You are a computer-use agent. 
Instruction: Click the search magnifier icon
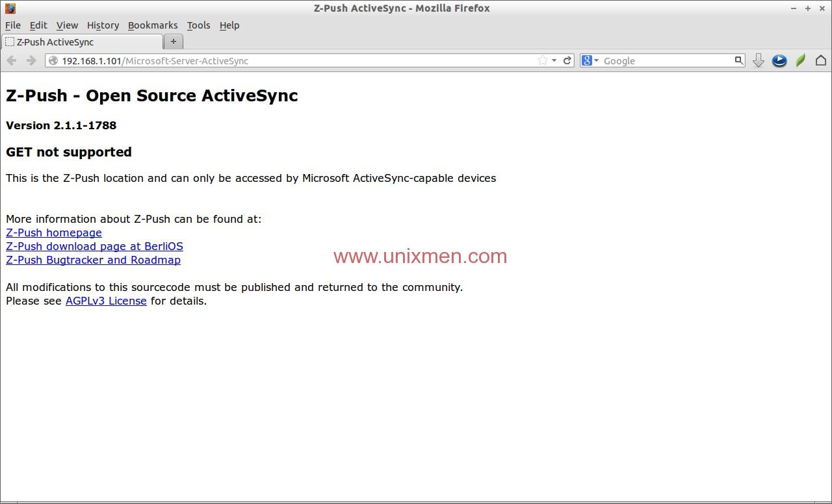click(x=738, y=60)
